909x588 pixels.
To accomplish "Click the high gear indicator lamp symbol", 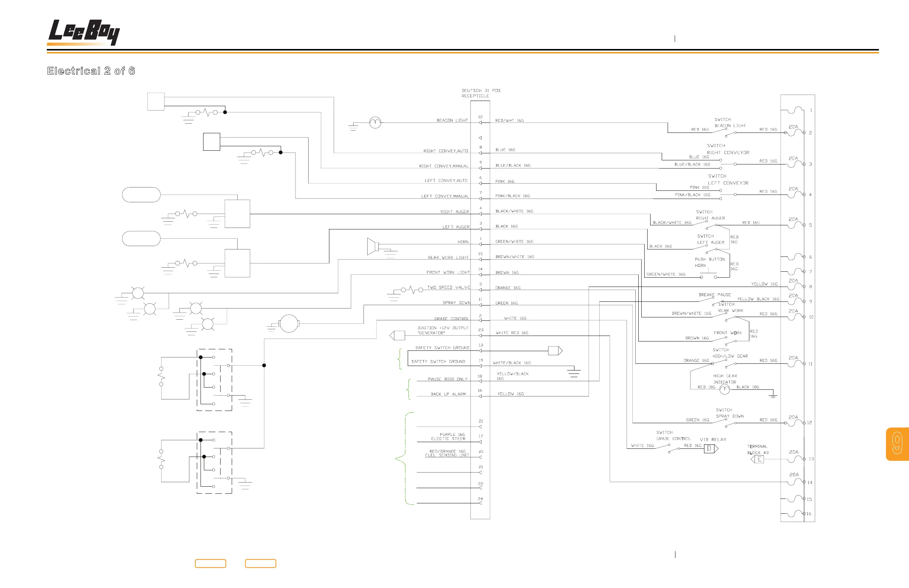I will 724,389.
